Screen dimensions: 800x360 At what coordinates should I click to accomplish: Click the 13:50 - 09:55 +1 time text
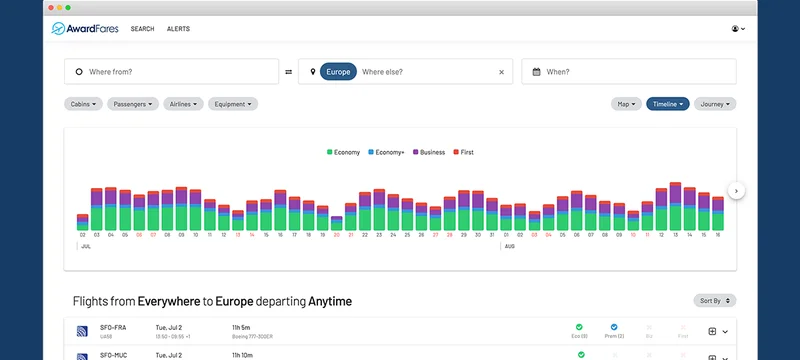pyautogui.click(x=172, y=337)
